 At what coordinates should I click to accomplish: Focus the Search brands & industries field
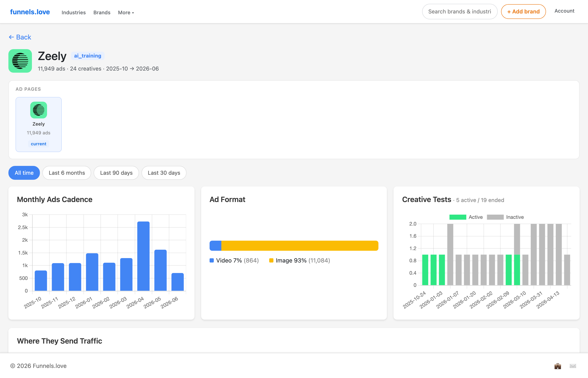point(460,12)
